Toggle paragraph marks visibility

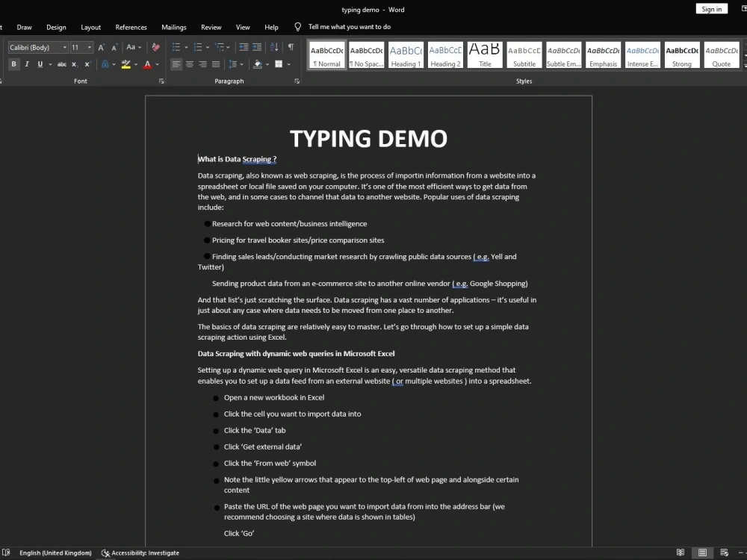pos(291,47)
